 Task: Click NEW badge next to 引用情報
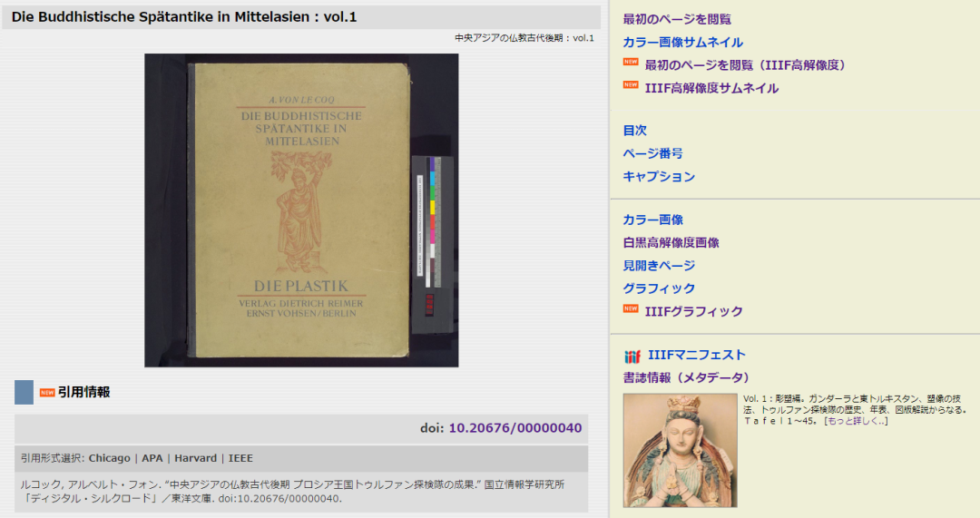pos(47,393)
